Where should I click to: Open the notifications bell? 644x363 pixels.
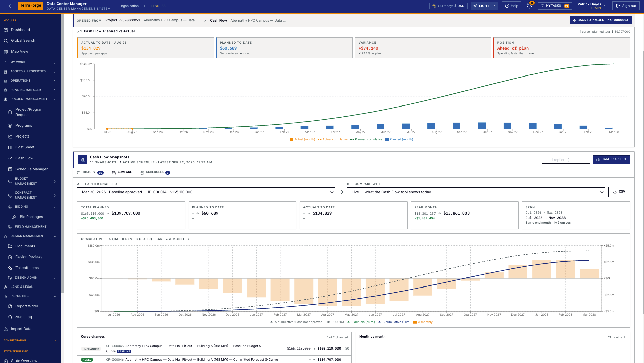(x=529, y=6)
